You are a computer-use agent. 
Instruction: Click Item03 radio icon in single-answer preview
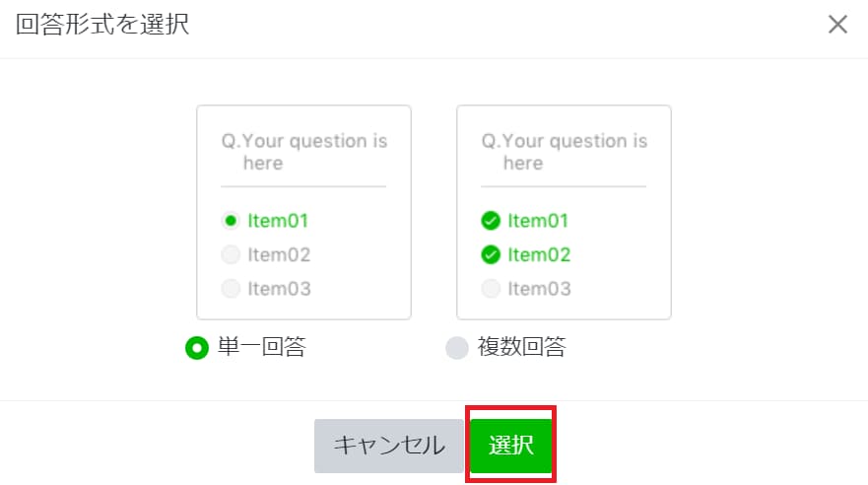click(x=231, y=289)
